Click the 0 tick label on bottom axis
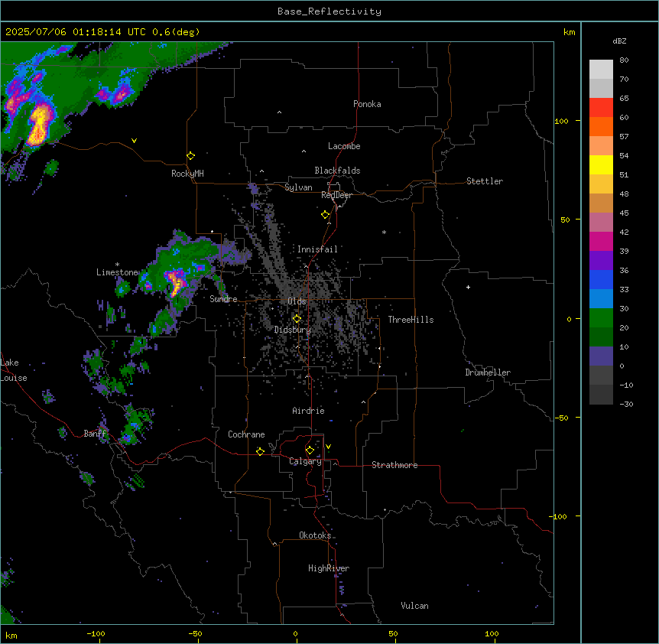 pos(295,633)
